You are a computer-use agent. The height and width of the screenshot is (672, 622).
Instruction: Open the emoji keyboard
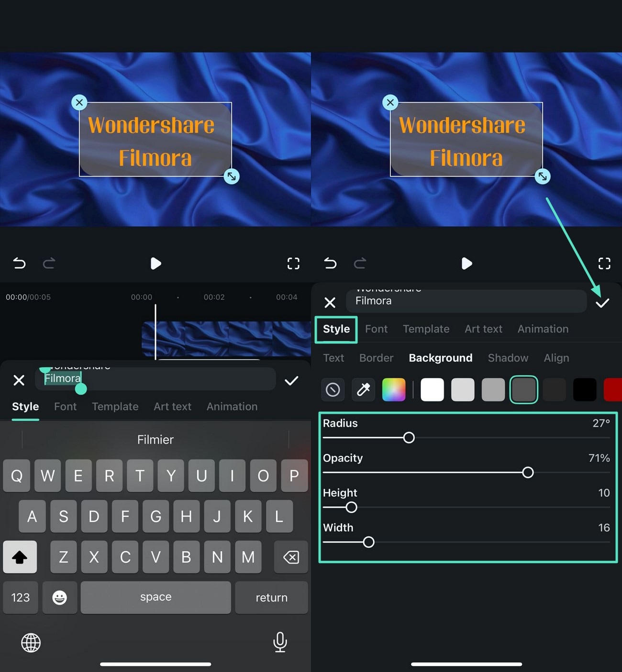60,597
